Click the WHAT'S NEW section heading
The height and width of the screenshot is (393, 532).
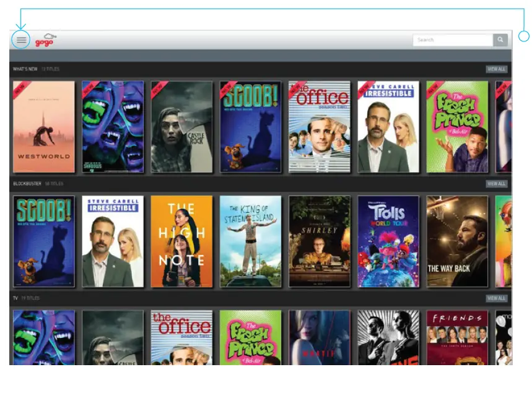25,69
